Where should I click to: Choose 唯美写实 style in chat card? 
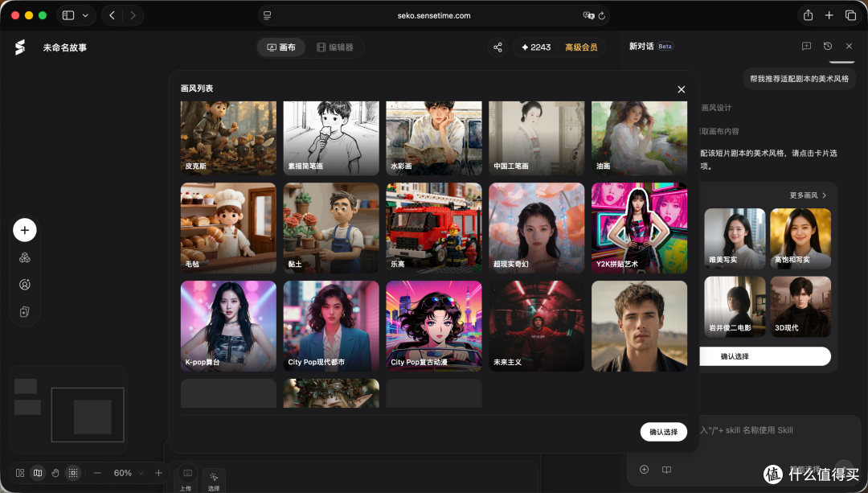735,239
